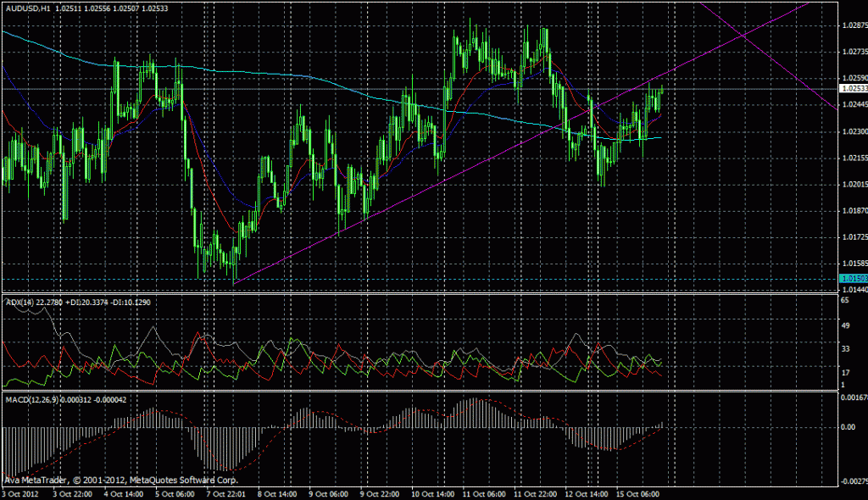Click the 1.02590 price axis label
Image resolution: width=868 pixels, height=500 pixels.
point(852,78)
